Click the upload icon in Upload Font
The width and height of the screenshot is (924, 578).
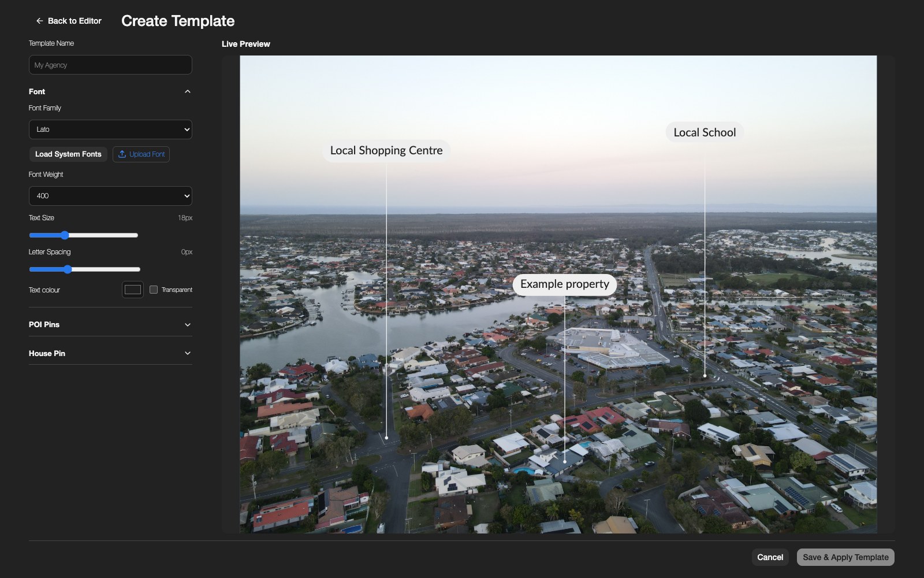pyautogui.click(x=122, y=154)
